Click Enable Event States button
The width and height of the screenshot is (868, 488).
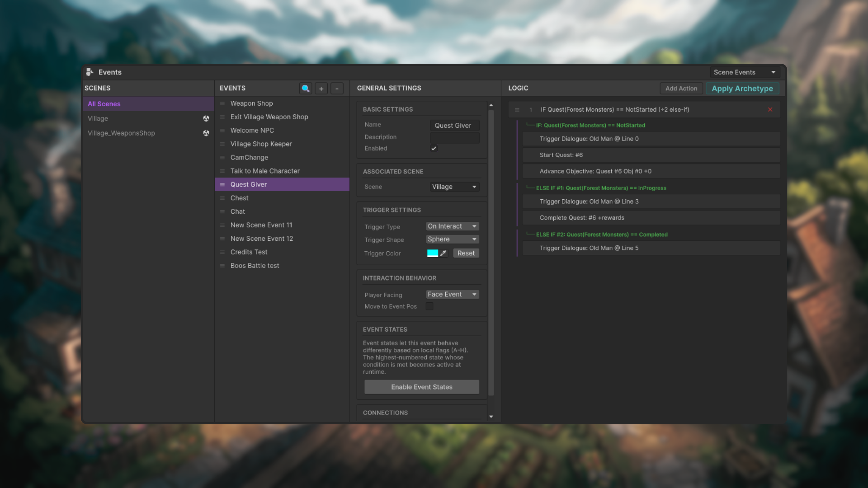click(x=422, y=387)
